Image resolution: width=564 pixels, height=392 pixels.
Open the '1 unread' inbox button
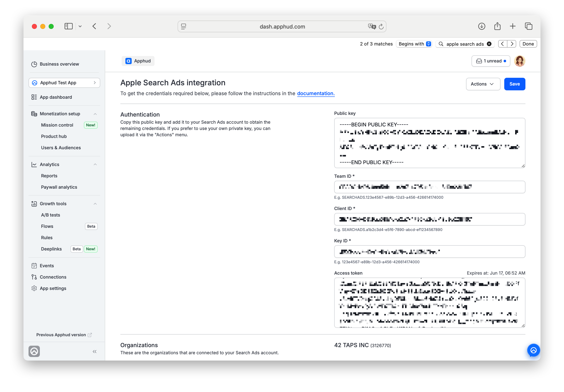point(491,61)
